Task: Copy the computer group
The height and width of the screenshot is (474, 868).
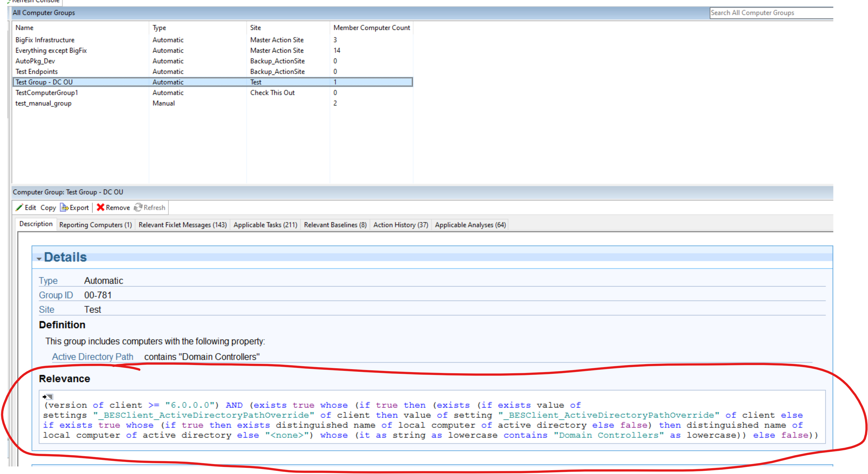Action: [48, 208]
